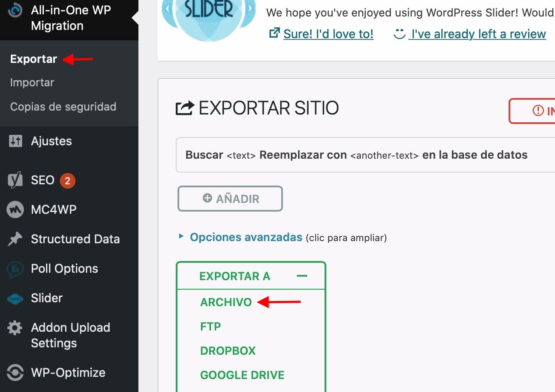
Task: Click the All-in-One WP Migration logo icon
Action: point(15,10)
